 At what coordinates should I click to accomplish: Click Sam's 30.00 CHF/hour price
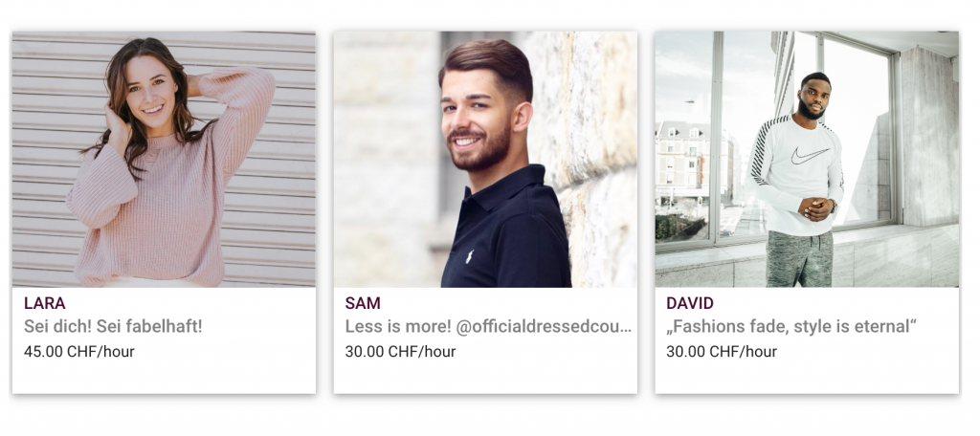[401, 352]
